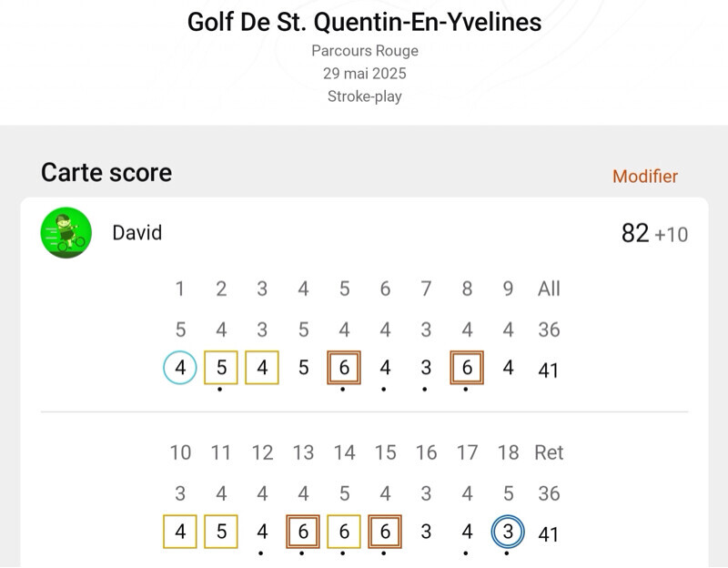Click the double-boxed 6 on hole 15

(x=385, y=532)
